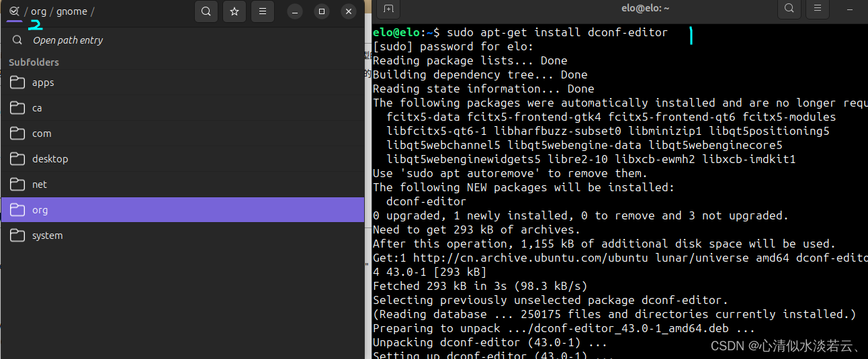Click '(Reading database ... 250175 files' line

pyautogui.click(x=614, y=314)
